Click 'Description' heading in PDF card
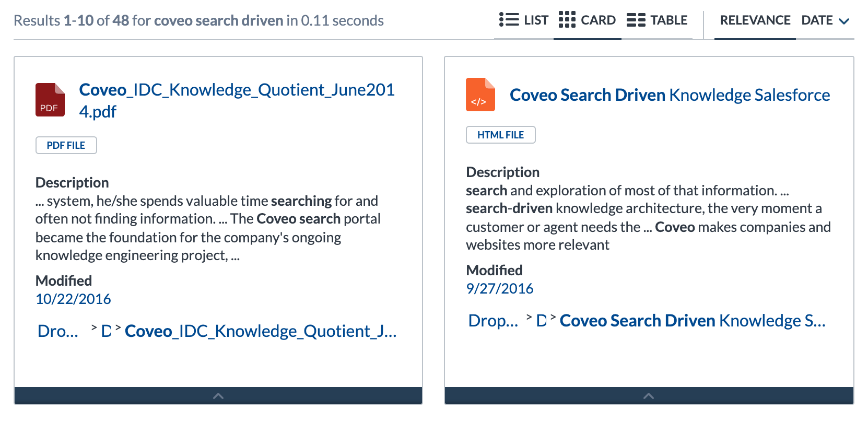 [72, 182]
